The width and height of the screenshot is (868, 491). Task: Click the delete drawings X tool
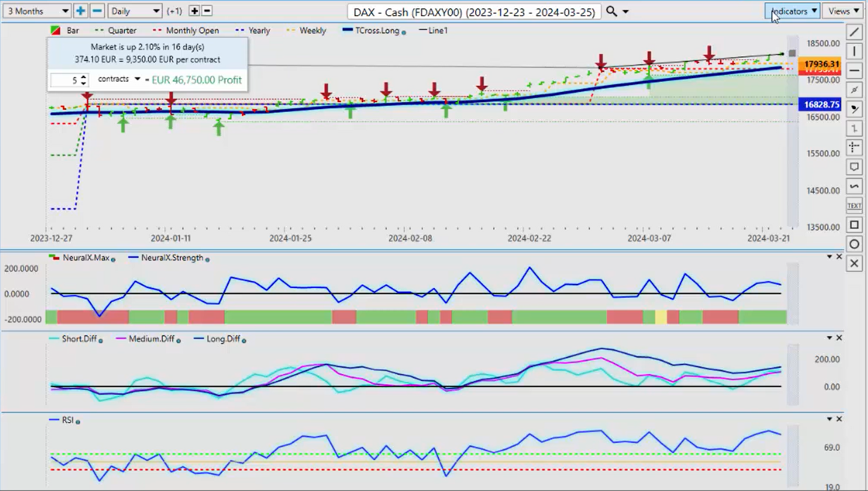pos(854,264)
